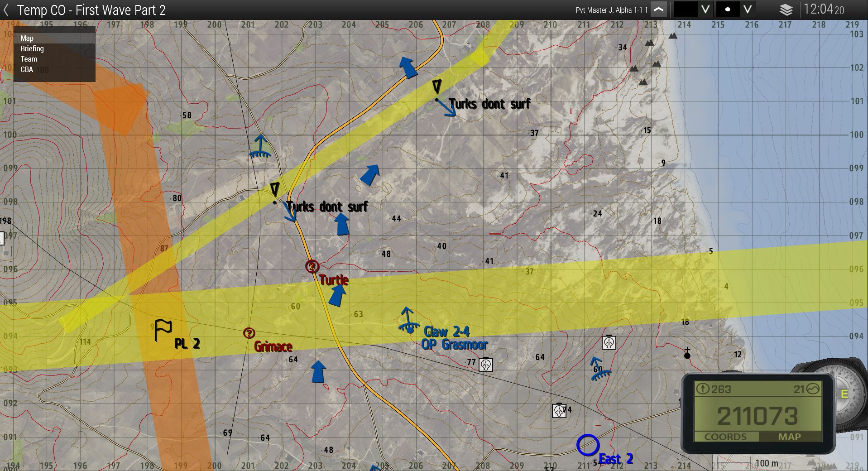Click the PL 2 label text
The height and width of the screenshot is (471, 868).
pyautogui.click(x=187, y=344)
